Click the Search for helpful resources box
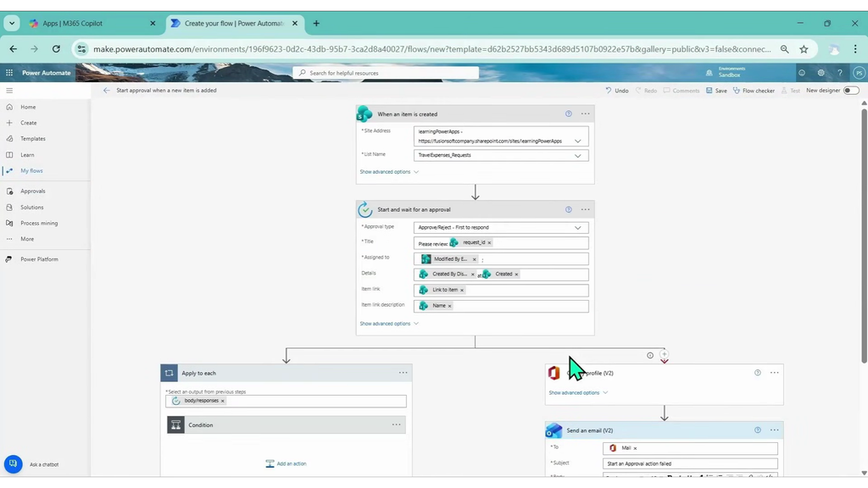 click(x=386, y=73)
